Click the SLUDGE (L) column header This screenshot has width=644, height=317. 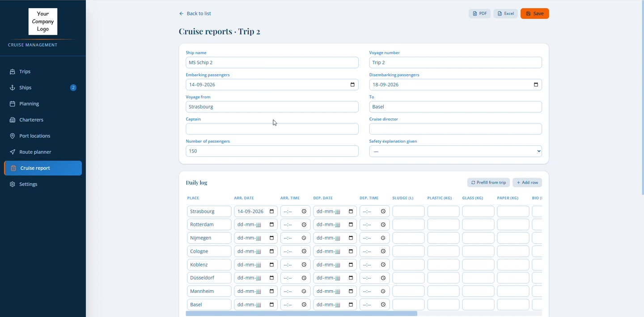403,198
